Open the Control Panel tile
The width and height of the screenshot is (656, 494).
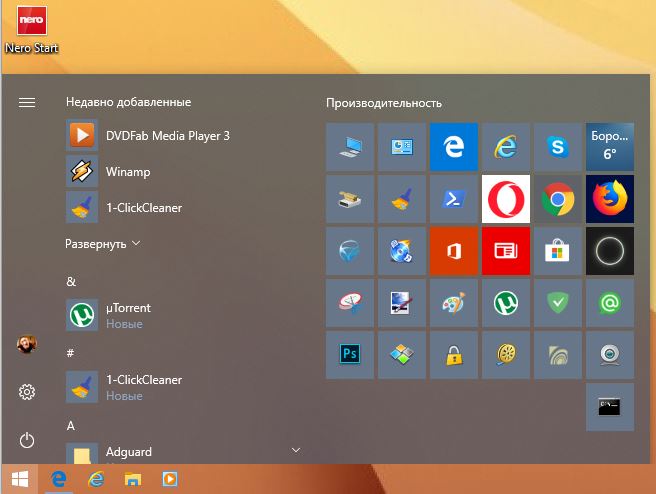click(x=402, y=147)
